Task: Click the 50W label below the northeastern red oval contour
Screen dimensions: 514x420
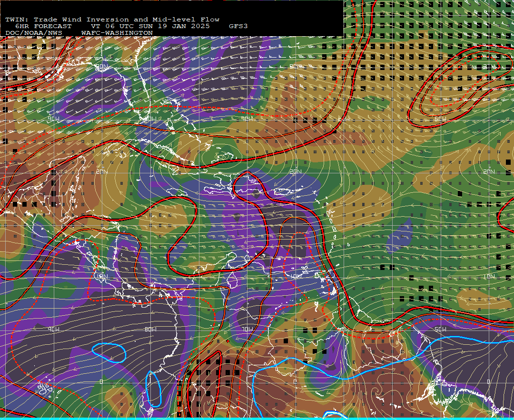Action: (440, 119)
